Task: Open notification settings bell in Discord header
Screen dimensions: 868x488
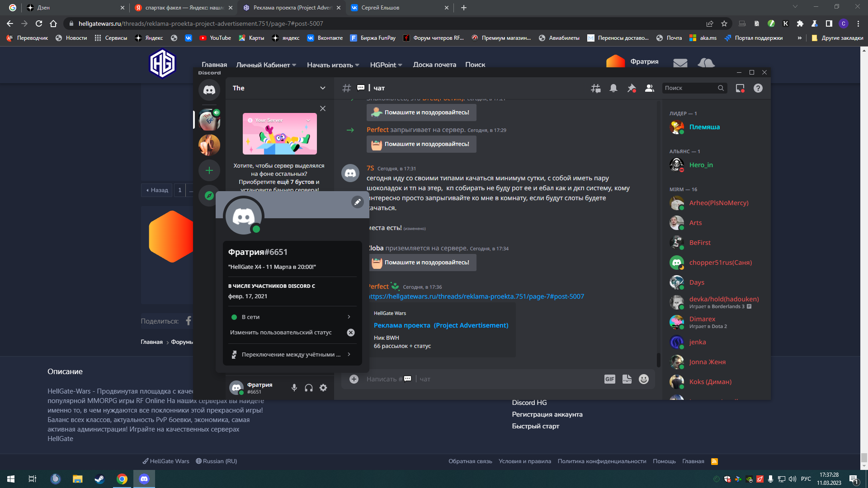Action: 613,88
